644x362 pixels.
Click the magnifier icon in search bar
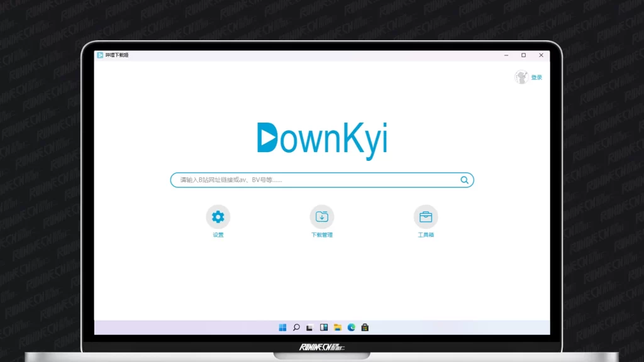coord(464,180)
